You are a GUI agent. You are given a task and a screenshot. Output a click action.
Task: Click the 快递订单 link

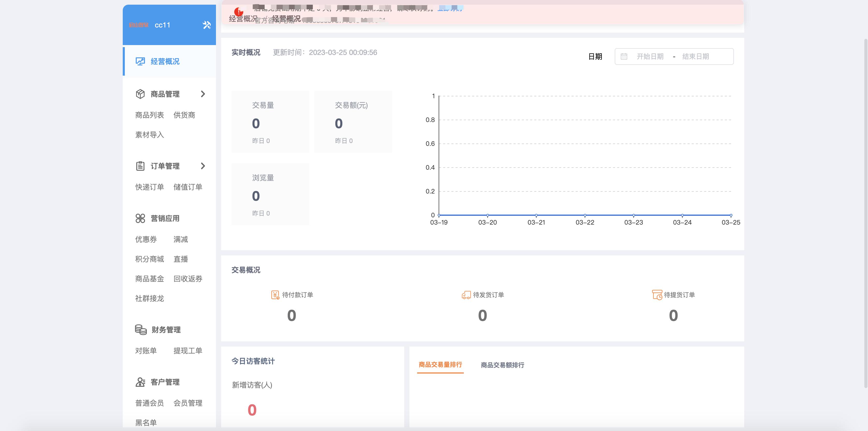pyautogui.click(x=150, y=187)
